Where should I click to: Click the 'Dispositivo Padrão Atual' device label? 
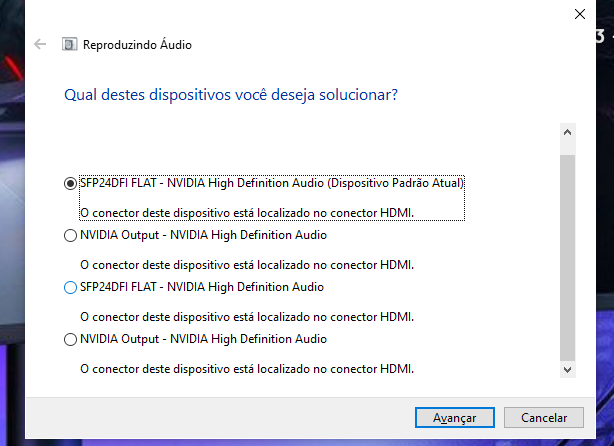tap(272, 183)
